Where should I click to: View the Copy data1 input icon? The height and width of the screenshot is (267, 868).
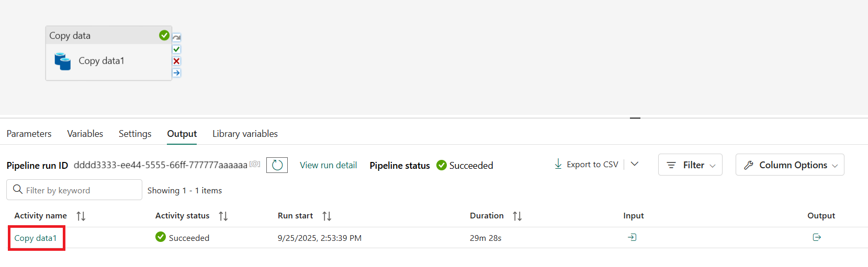632,238
